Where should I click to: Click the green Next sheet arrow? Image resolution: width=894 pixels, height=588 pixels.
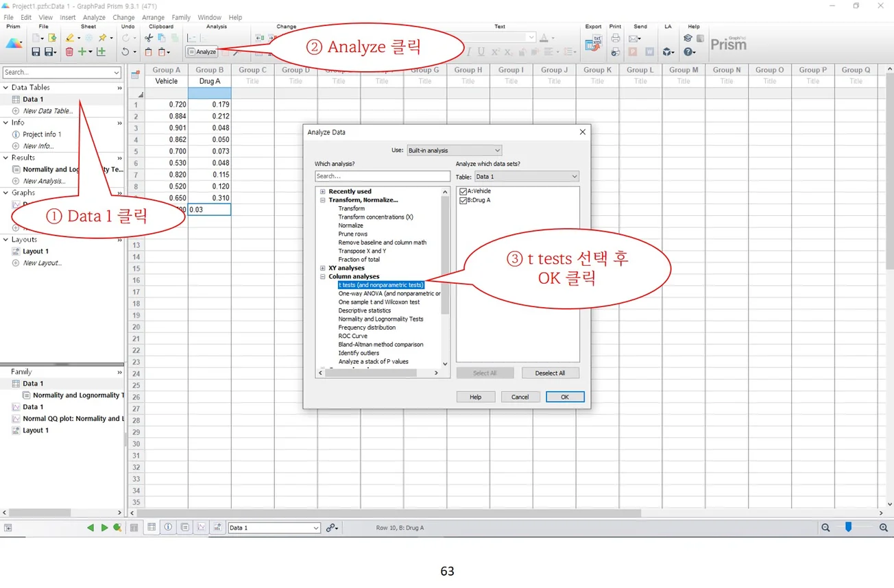[104, 528]
